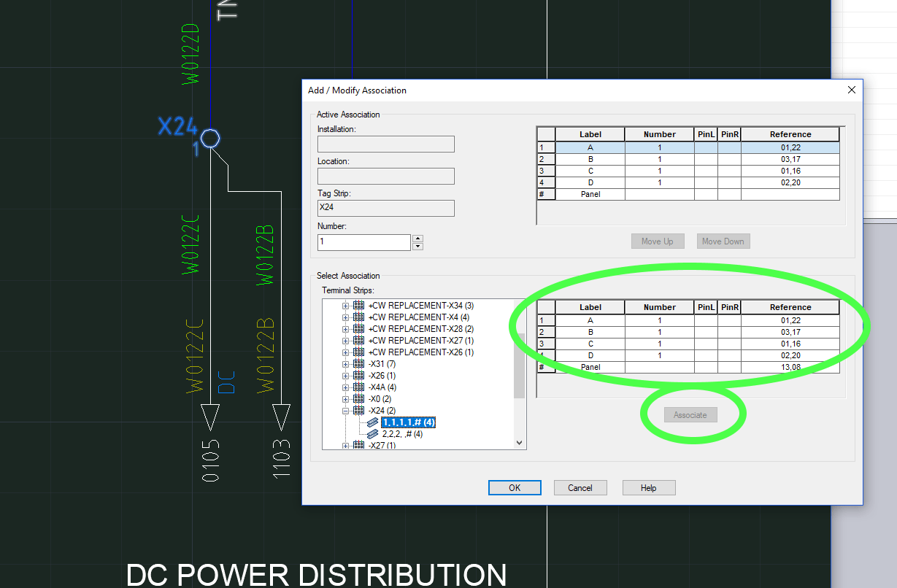The height and width of the screenshot is (588, 897).
Task: Click reference 02,20 in Active Association table
Action: pos(790,182)
